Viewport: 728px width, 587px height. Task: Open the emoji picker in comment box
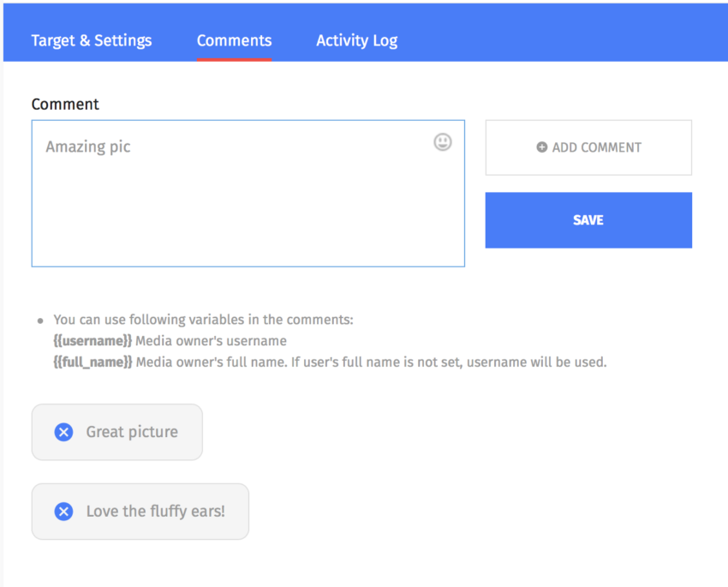442,142
